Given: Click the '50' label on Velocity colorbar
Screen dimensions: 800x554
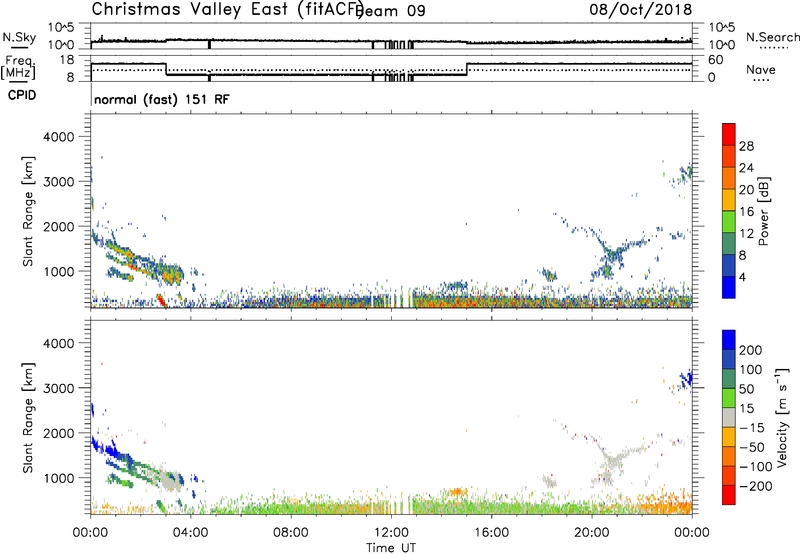Looking at the screenshot, I should coord(746,389).
